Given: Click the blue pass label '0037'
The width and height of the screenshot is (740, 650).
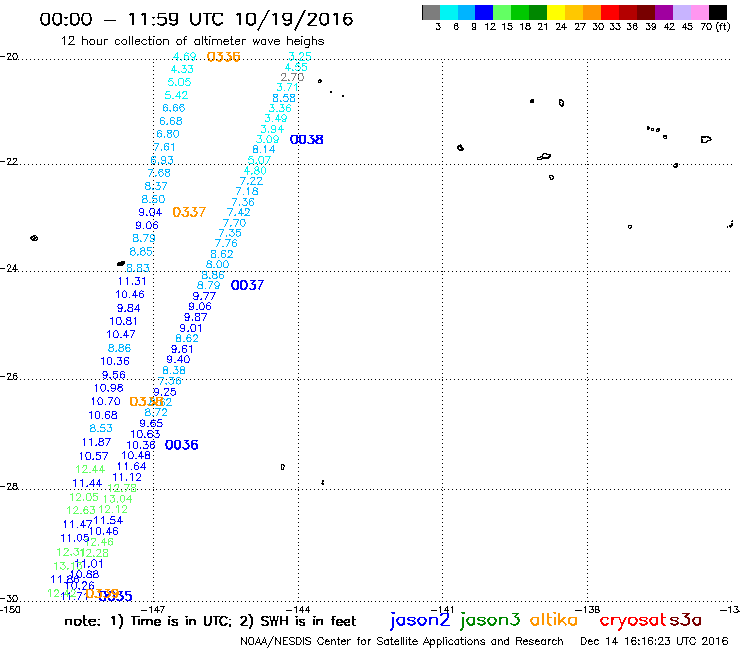Looking at the screenshot, I should pos(247,285).
